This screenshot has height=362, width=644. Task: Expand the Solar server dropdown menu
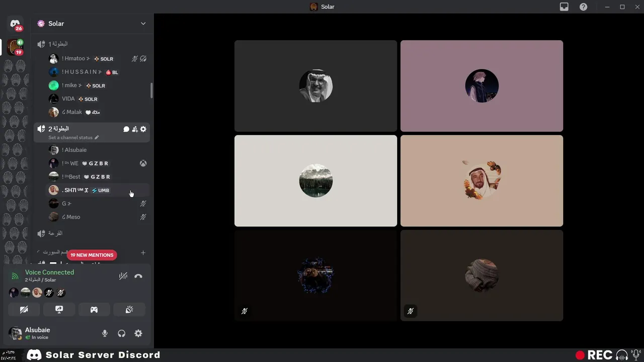[143, 24]
